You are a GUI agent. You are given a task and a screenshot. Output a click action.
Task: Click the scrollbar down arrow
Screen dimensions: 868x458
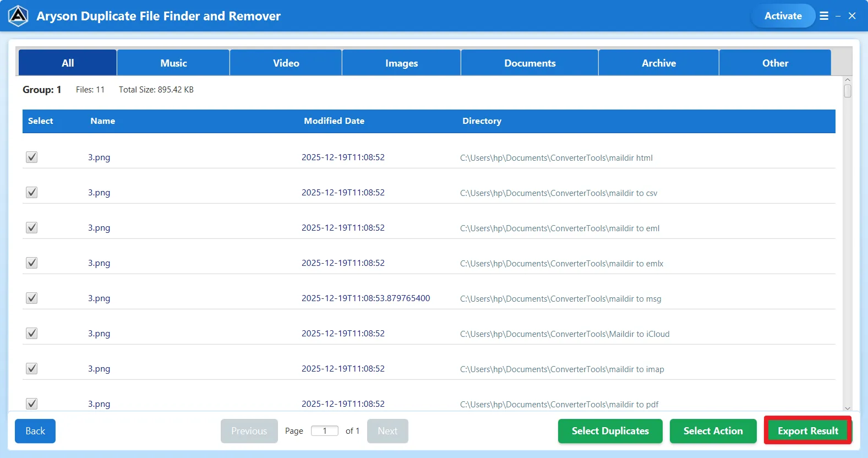848,408
